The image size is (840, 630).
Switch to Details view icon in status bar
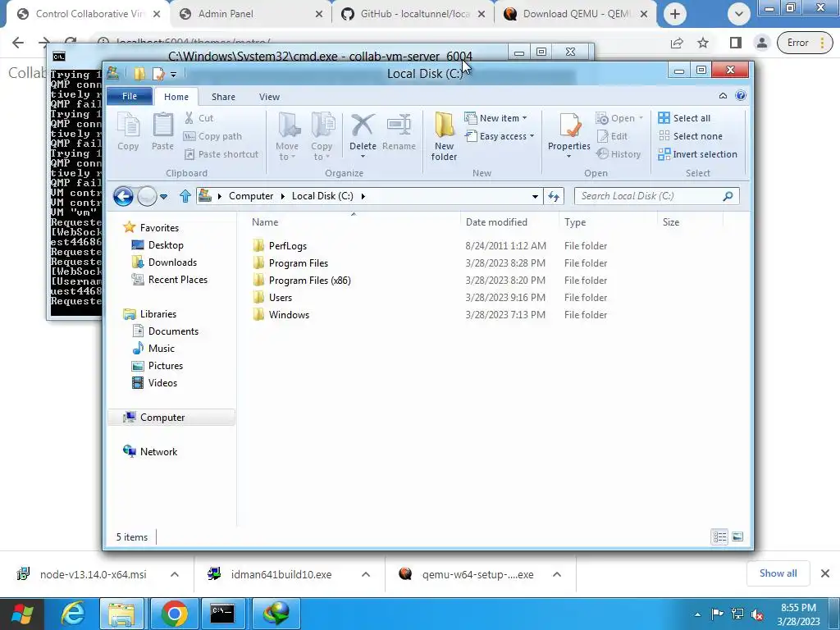pos(719,536)
